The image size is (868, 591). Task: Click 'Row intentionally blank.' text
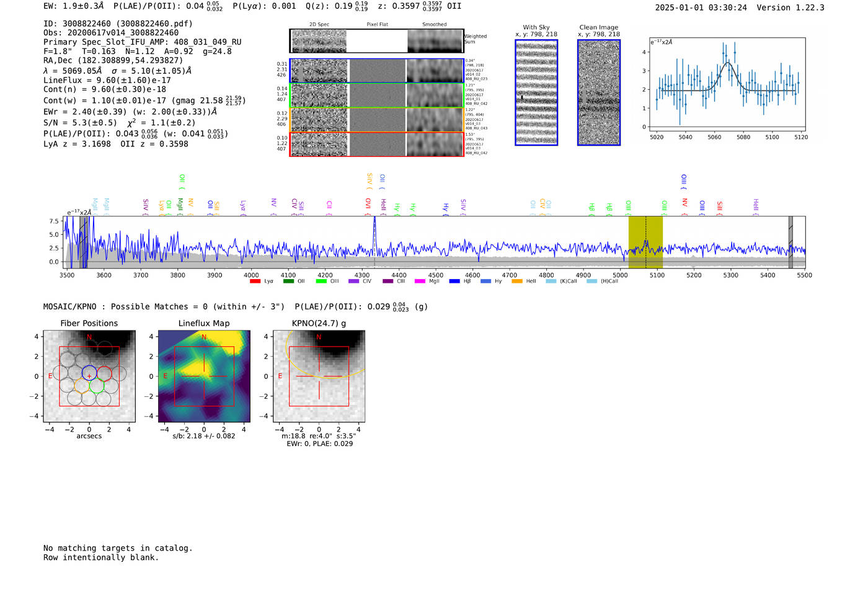[x=101, y=558]
